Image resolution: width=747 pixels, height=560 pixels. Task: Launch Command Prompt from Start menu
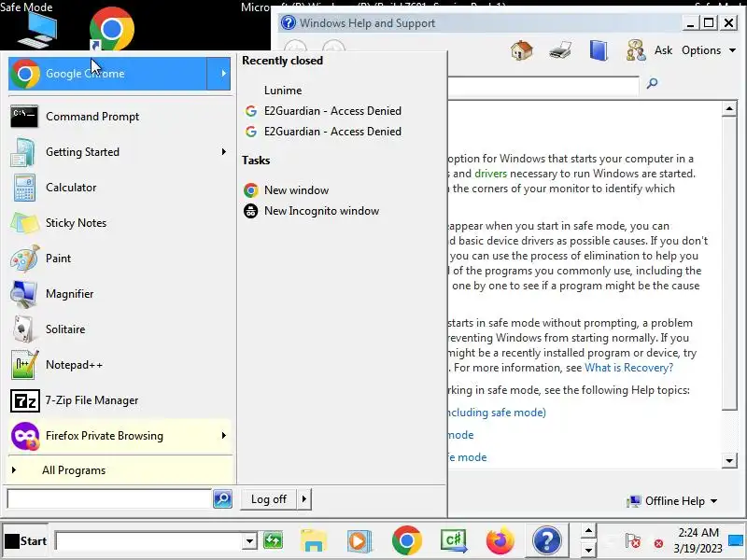point(120,116)
